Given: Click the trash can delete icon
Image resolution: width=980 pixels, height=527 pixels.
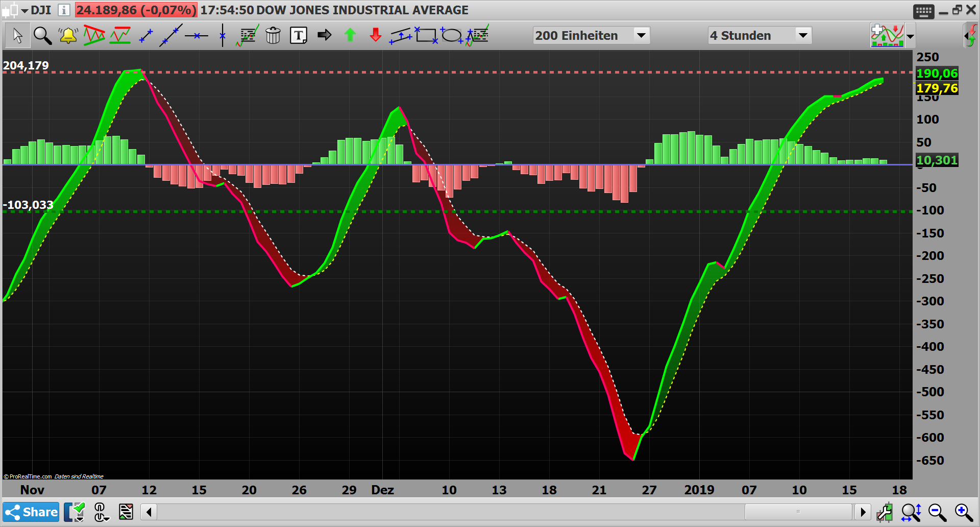Looking at the screenshot, I should pos(273,36).
